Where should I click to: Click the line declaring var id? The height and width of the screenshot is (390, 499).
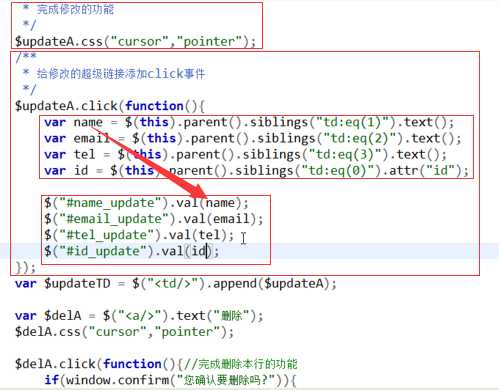tap(257, 170)
